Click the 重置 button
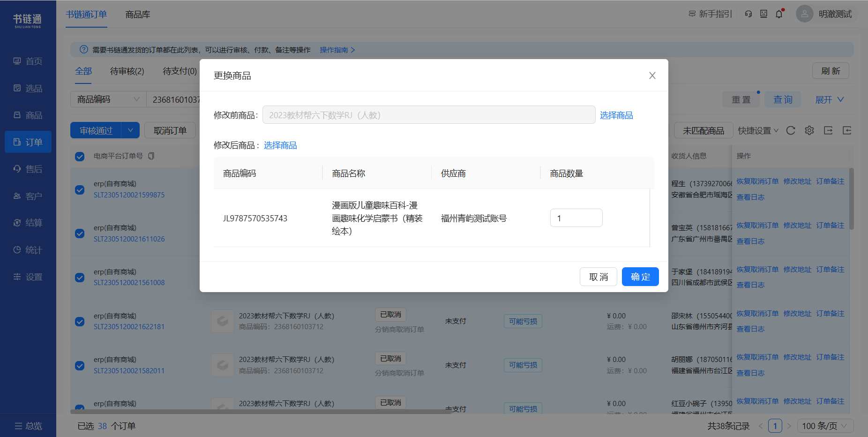 tap(741, 100)
